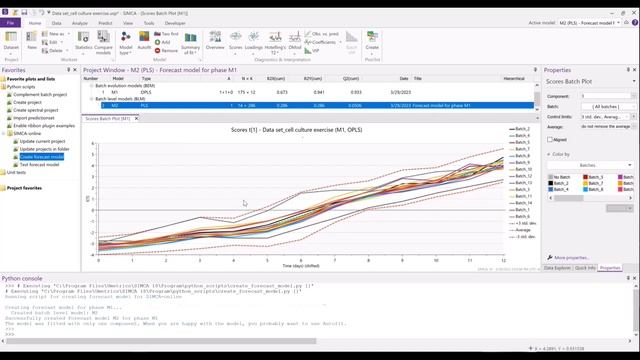Remove a component with Remove
This screenshot has width=640, height=360.
pyautogui.click(x=166, y=51)
